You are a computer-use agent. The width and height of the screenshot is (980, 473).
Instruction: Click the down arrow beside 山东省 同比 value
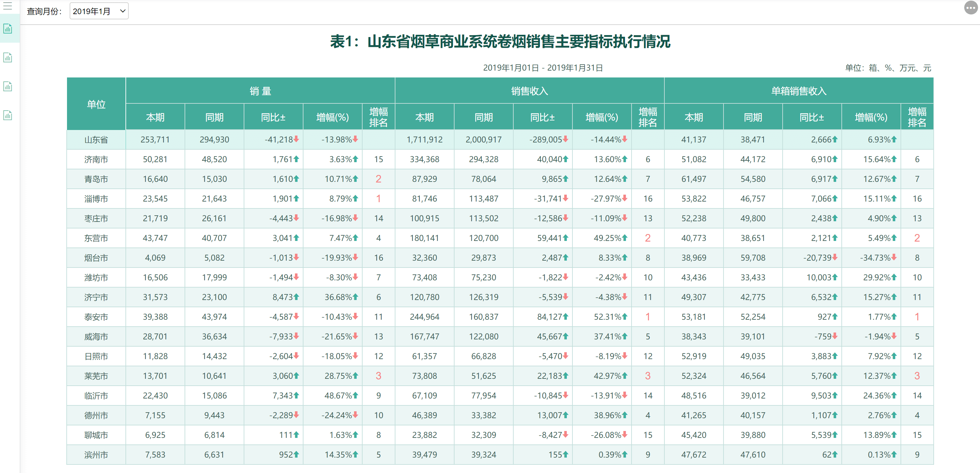[296, 140]
